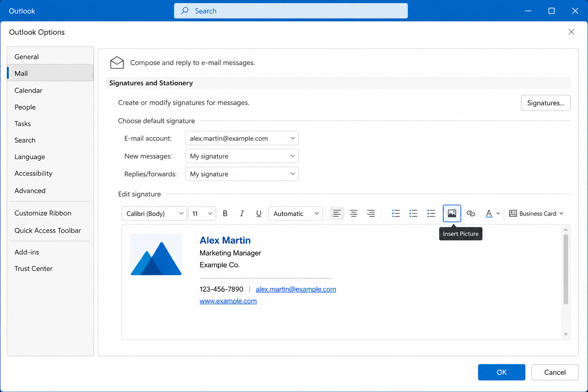Screen dimensions: 588x392
Task: Click the phone number 123-456-7890
Action: [x=221, y=289]
